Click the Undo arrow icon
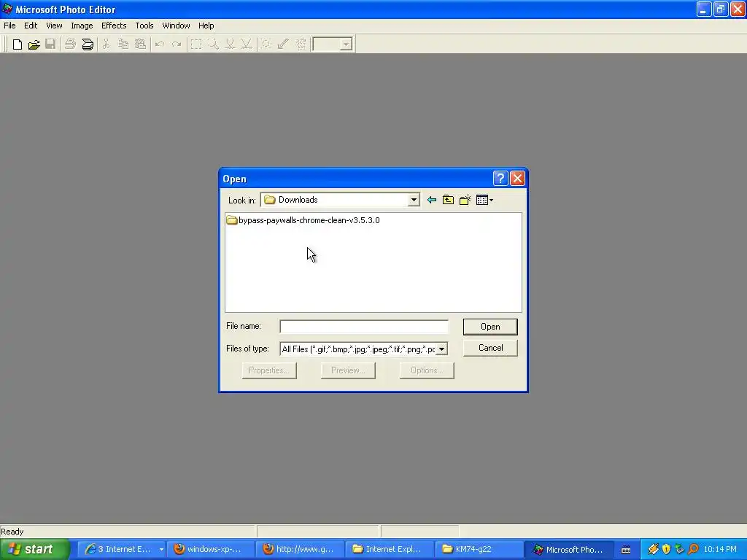This screenshot has width=747, height=560. (160, 44)
